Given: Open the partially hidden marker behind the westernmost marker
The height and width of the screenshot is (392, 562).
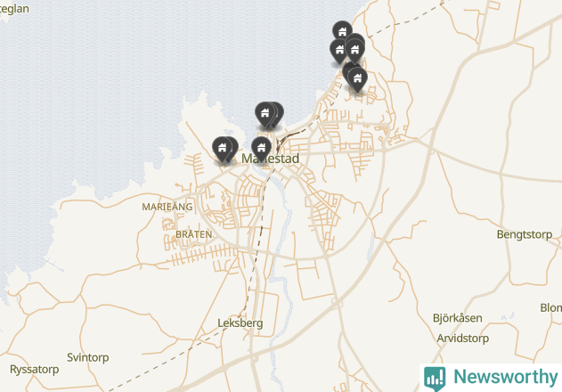Looking at the screenshot, I should 234,147.
